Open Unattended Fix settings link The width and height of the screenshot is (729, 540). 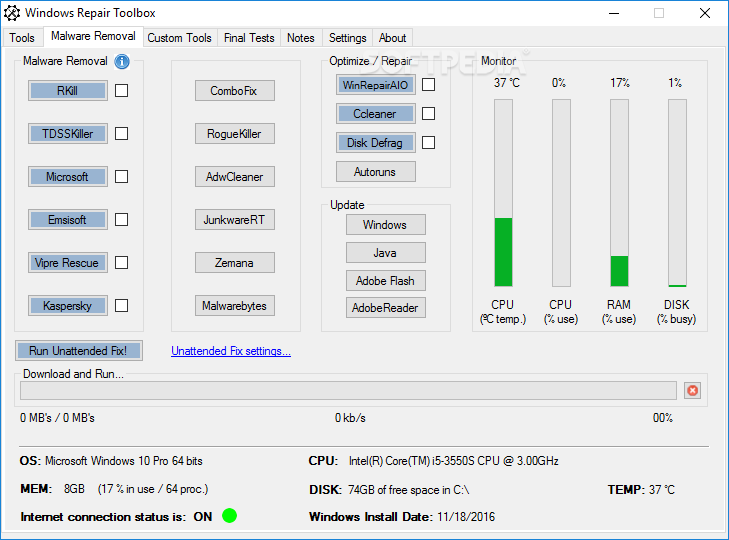pyautogui.click(x=231, y=351)
